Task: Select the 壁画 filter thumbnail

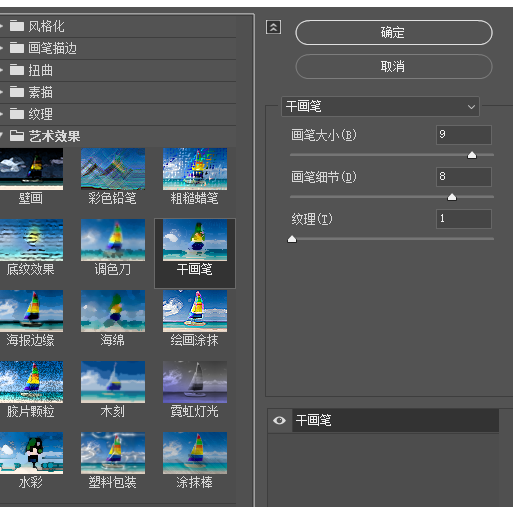Action: pos(31,169)
